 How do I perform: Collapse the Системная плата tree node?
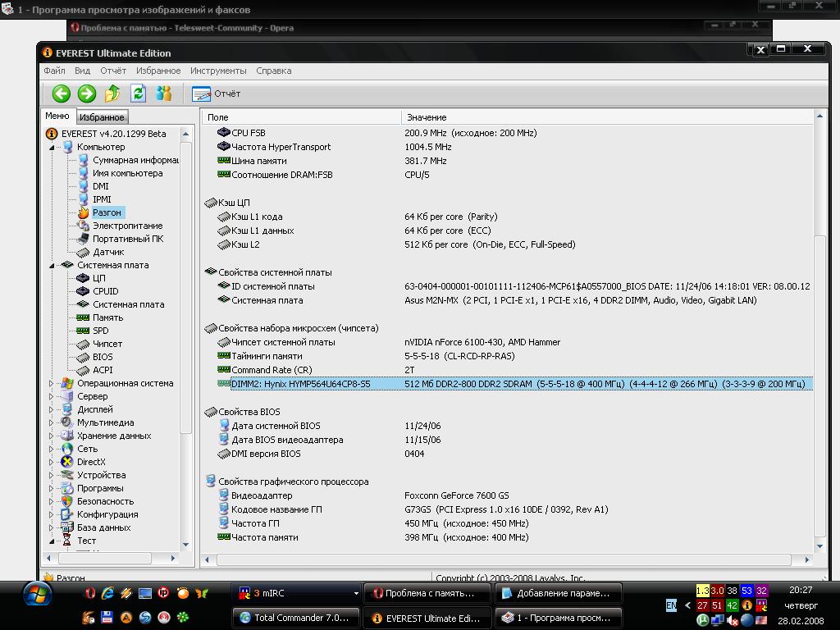[53, 266]
